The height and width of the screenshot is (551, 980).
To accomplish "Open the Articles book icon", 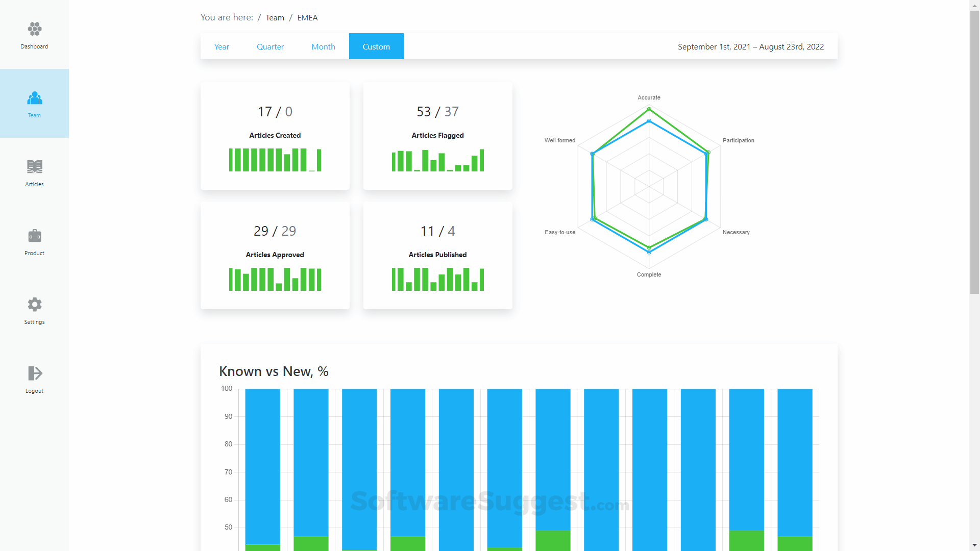I will [x=35, y=166].
